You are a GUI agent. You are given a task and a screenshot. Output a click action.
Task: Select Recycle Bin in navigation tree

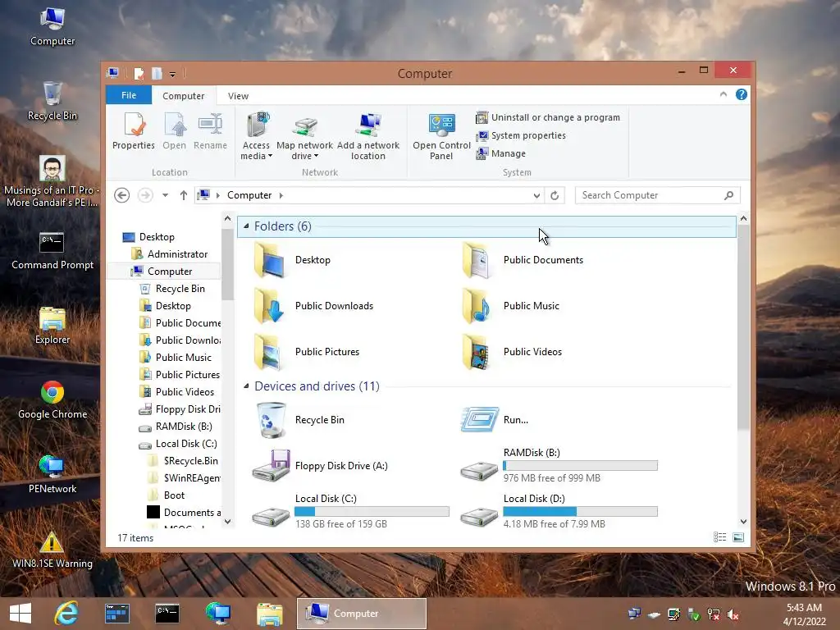click(172, 289)
